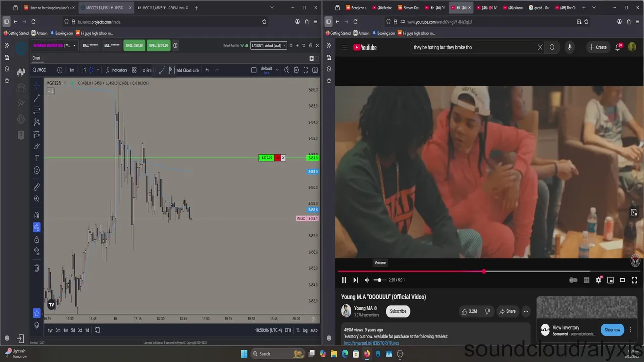Viewport: 644px width, 362px height.
Task: Open indicator templates grid icon
Action: pyautogui.click(x=134, y=70)
